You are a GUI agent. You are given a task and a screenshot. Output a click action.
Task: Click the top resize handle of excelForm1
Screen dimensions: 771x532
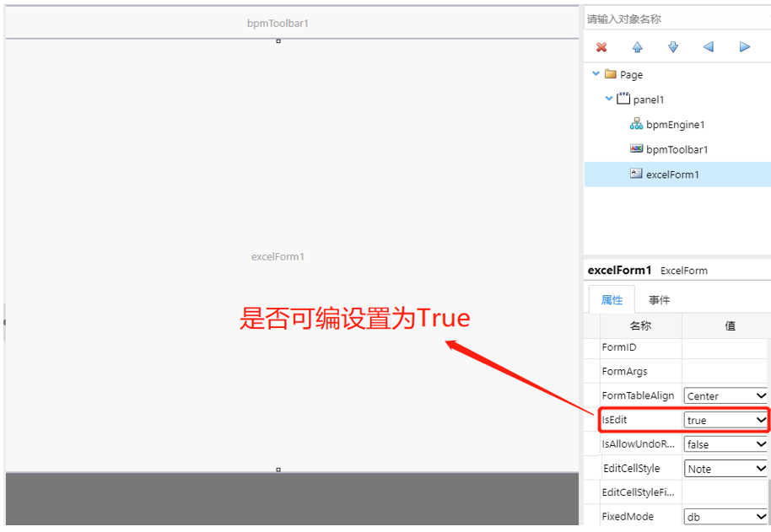point(278,41)
